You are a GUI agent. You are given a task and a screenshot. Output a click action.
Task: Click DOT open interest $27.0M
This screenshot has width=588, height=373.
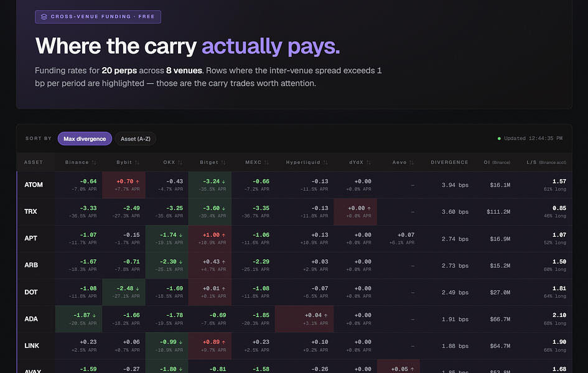[x=500, y=292]
